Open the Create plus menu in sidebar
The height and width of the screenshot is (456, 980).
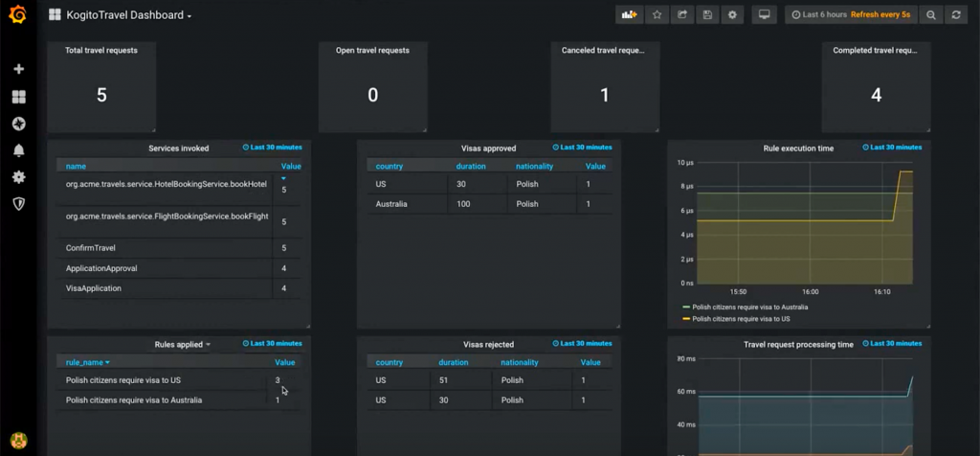click(18, 70)
